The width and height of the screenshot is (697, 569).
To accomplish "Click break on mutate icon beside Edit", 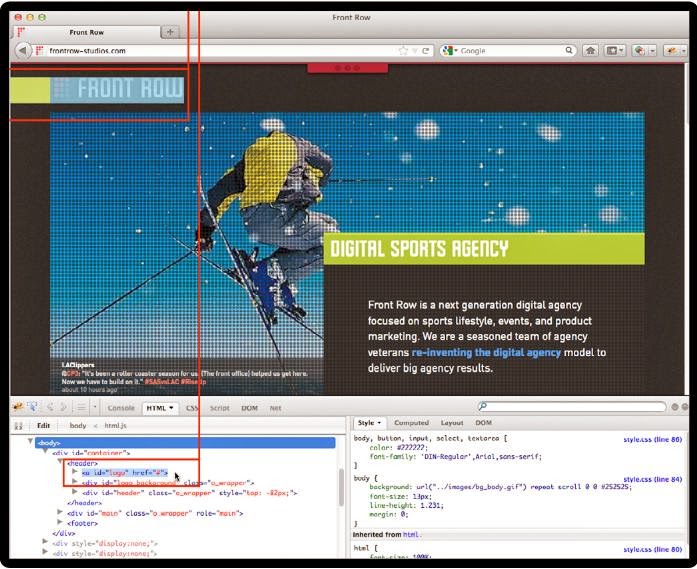I will (19, 426).
